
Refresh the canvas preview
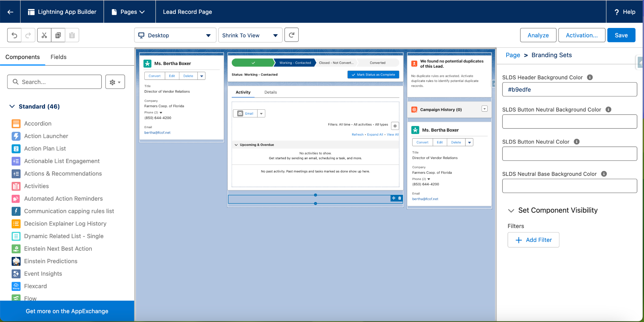pos(291,35)
